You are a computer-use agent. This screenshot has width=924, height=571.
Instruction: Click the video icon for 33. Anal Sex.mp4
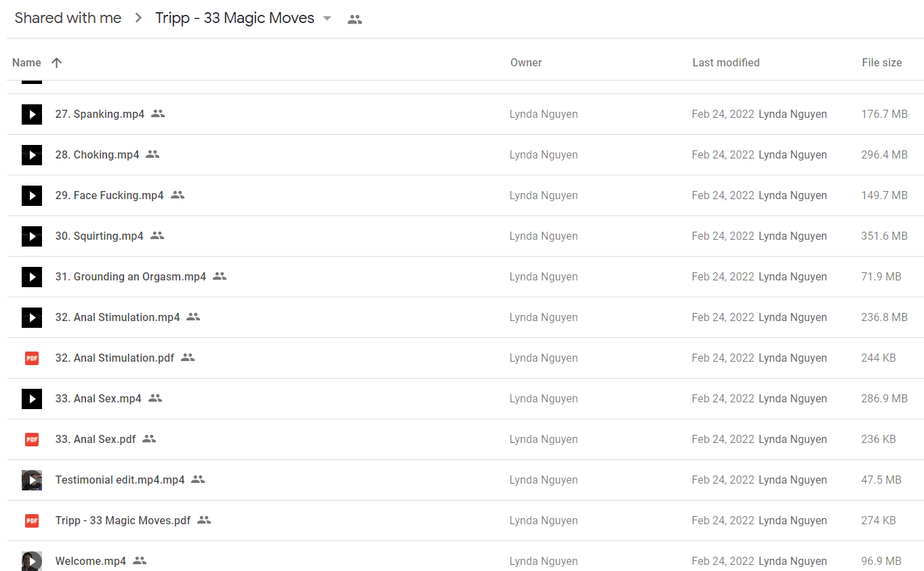(x=32, y=398)
